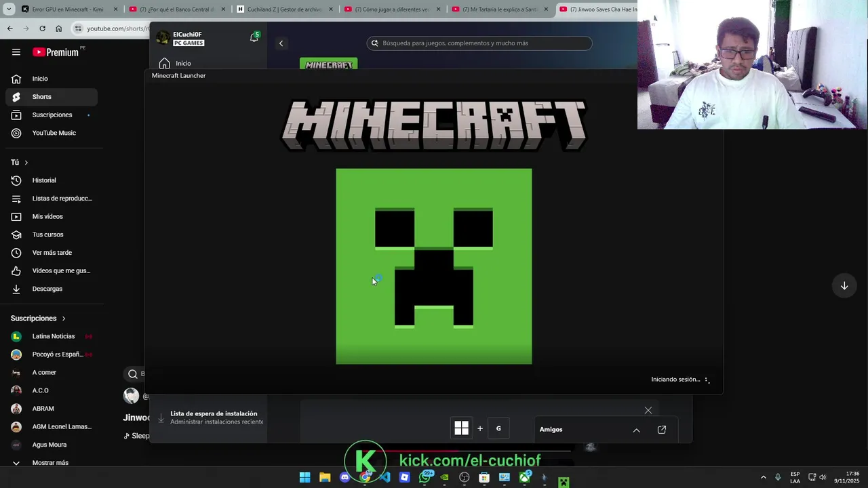Expand Suscripciones section heading chevron
Viewport: 868px width, 488px height.
pyautogui.click(x=64, y=319)
